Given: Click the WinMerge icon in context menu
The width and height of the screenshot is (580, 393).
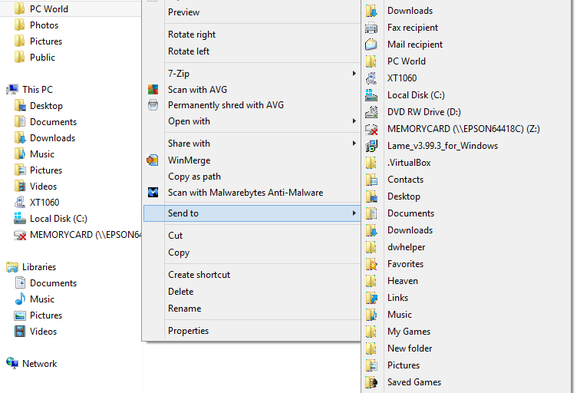Looking at the screenshot, I should click(152, 160).
